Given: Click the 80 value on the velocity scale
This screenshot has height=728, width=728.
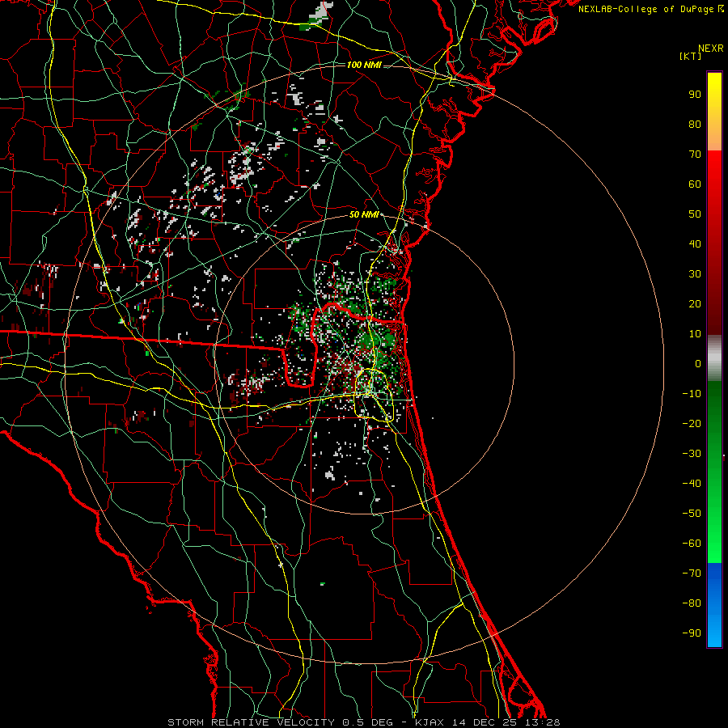Looking at the screenshot, I should click(695, 125).
